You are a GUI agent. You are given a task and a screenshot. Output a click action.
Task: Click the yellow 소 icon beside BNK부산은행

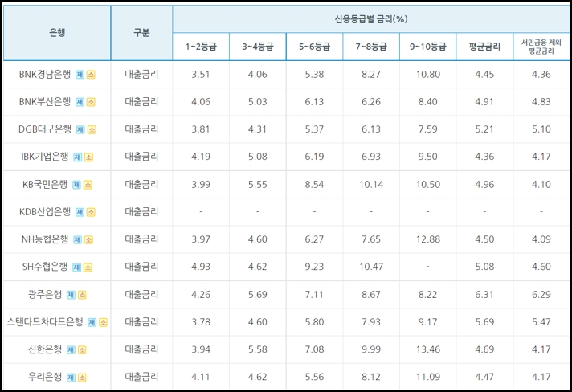[x=91, y=102]
